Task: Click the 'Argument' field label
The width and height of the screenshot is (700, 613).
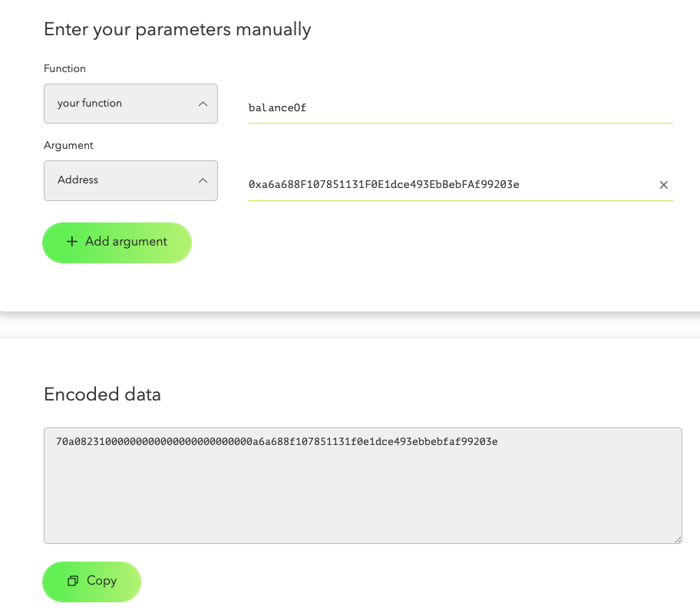Action: [69, 145]
